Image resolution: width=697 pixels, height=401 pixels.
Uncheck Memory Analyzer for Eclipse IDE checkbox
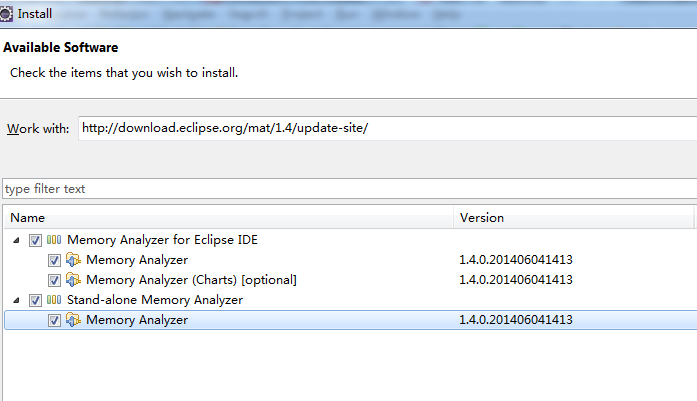(35, 241)
